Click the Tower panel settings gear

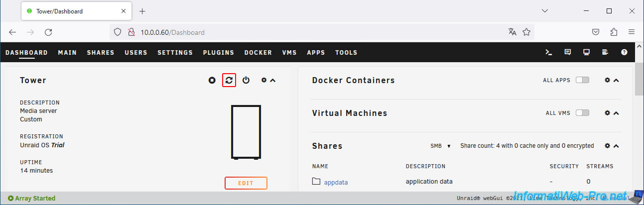click(x=264, y=80)
